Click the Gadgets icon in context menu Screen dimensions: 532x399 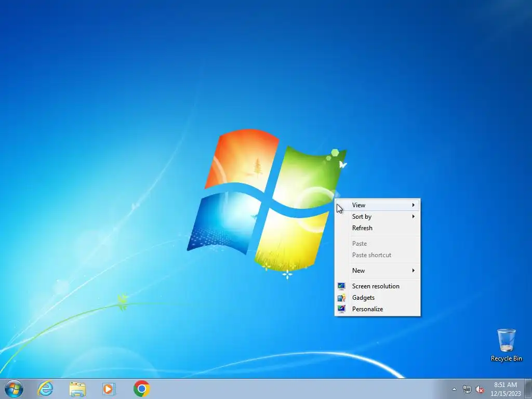point(341,298)
